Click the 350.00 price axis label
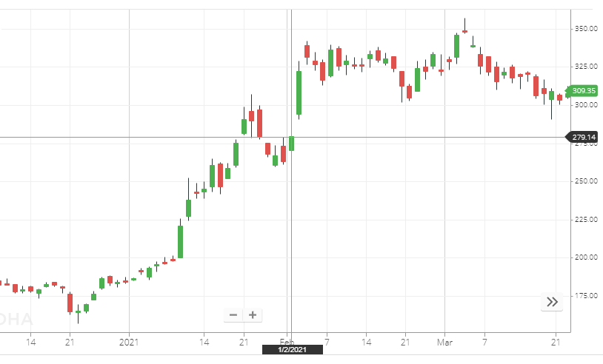Image resolution: width=603 pixels, height=364 pixels. coord(584,29)
